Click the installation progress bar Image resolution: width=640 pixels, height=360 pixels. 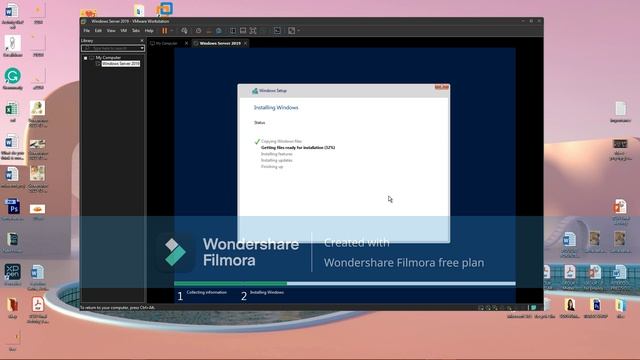click(344, 283)
